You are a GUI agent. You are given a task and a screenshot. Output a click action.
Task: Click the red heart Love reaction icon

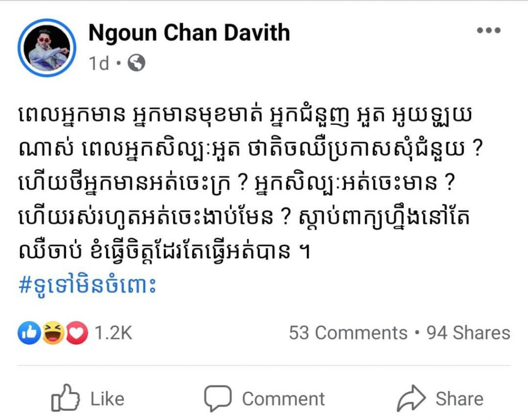[x=77, y=333]
